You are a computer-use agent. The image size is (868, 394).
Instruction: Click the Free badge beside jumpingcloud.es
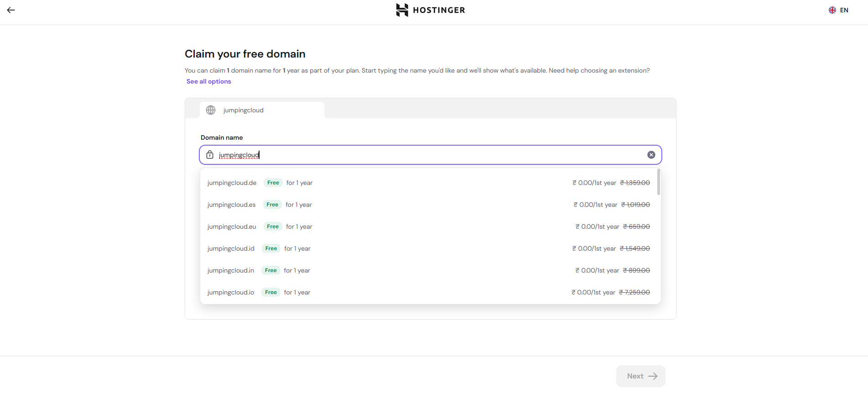pos(272,205)
